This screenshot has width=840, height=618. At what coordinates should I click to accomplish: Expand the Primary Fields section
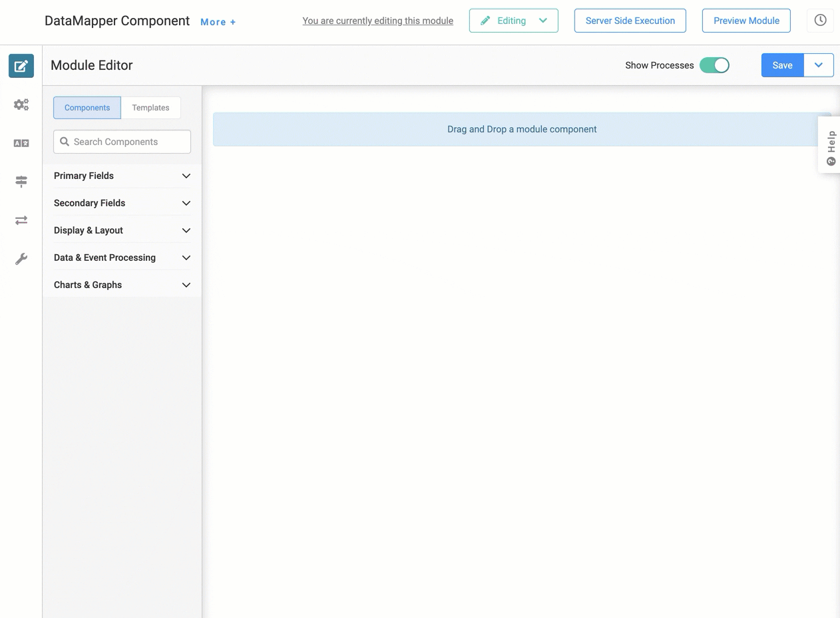coord(122,176)
